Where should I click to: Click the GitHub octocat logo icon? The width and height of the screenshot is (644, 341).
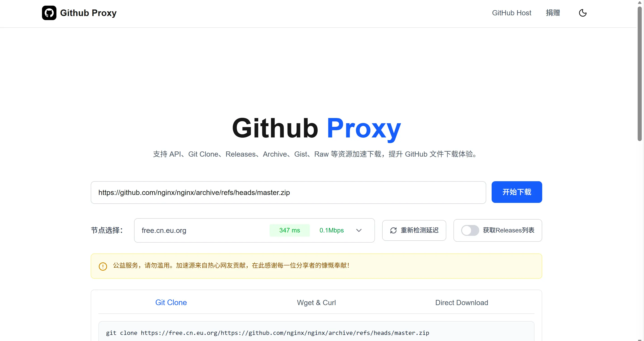pos(49,13)
